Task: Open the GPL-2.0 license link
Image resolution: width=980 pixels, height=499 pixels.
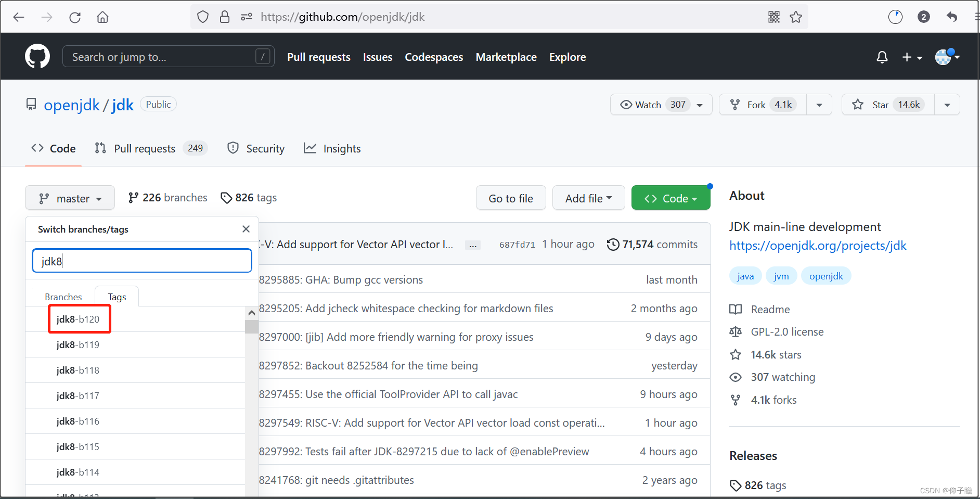Action: coord(777,332)
